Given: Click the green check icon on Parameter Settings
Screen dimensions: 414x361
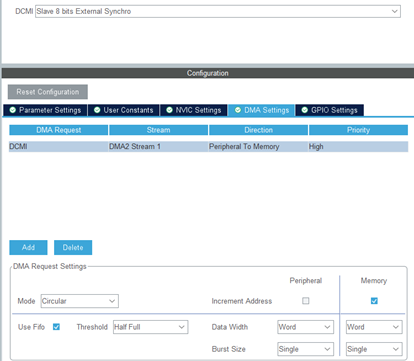Looking at the screenshot, I should point(13,110).
